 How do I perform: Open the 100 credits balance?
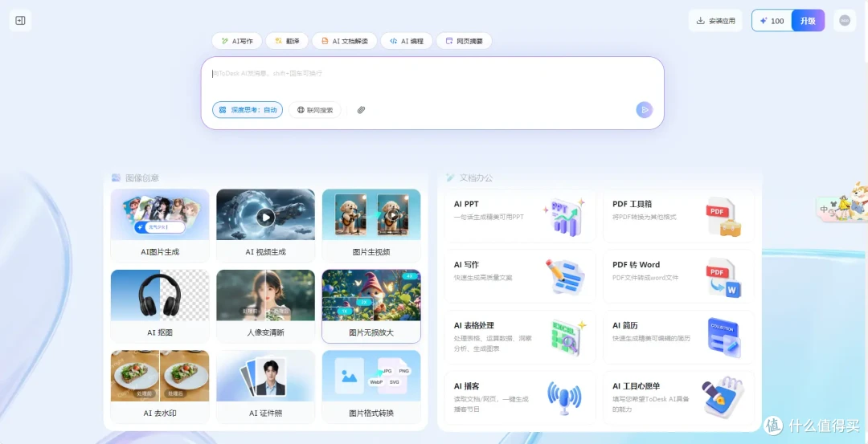772,20
